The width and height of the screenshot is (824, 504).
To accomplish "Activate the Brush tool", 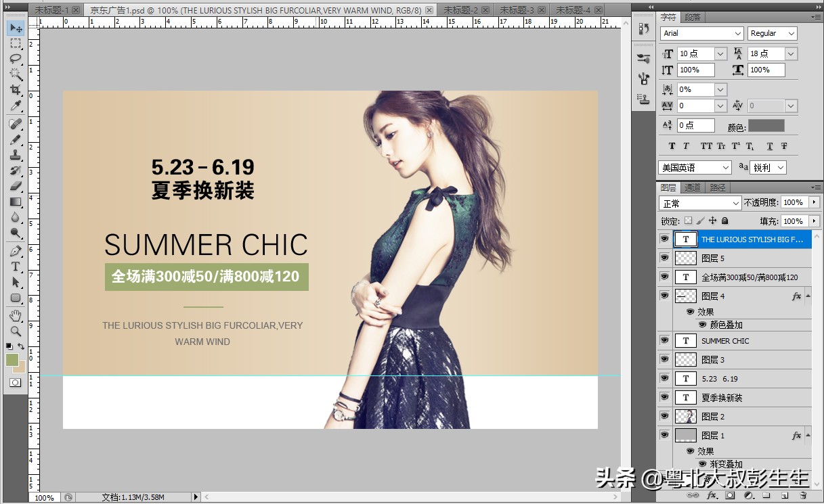I will (x=15, y=139).
